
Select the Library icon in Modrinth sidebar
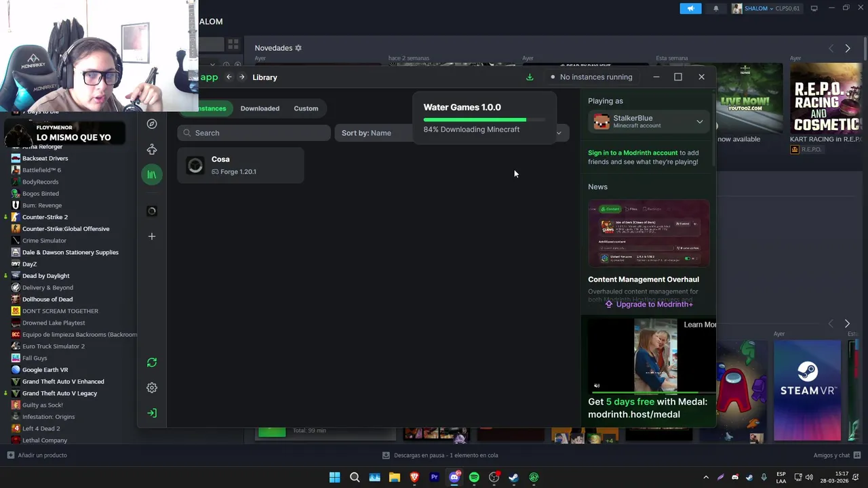coord(152,175)
